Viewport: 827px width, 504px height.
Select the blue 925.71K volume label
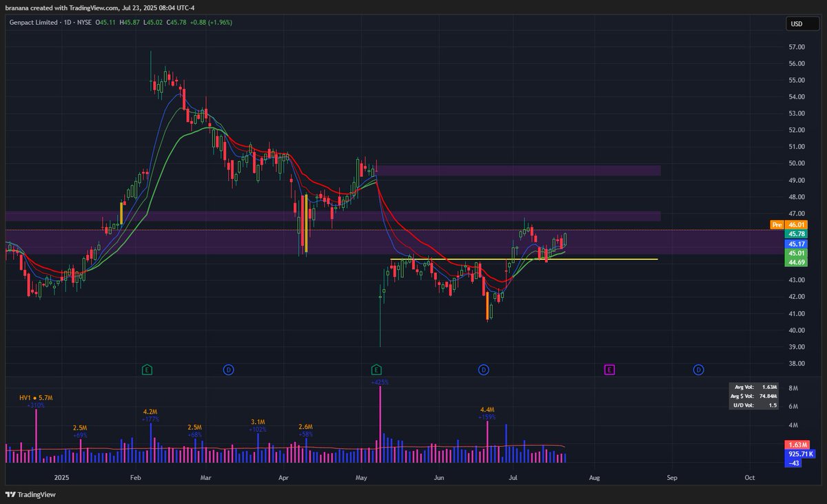pyautogui.click(x=800, y=454)
